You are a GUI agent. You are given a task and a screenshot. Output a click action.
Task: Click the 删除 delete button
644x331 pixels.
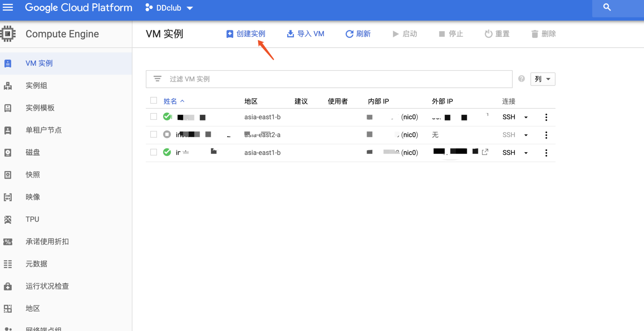(544, 34)
